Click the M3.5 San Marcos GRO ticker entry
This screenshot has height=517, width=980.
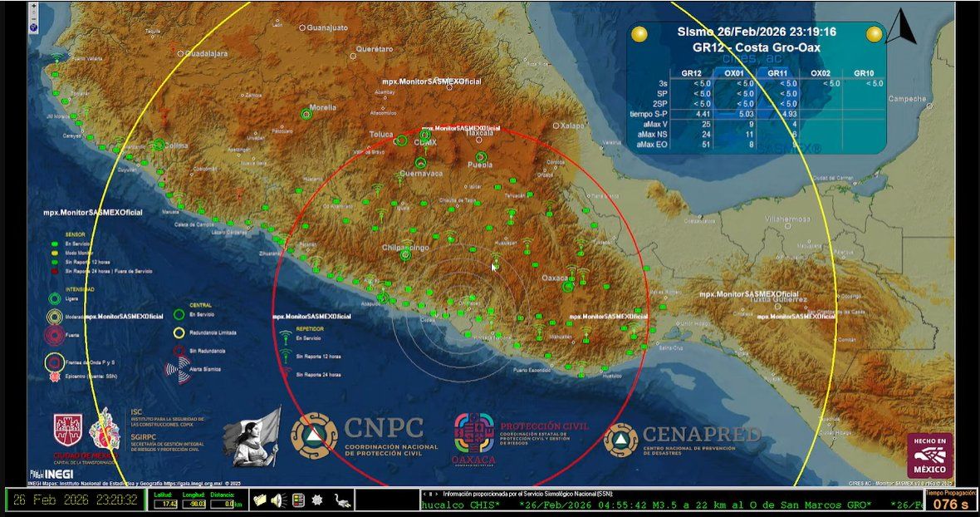click(694, 505)
